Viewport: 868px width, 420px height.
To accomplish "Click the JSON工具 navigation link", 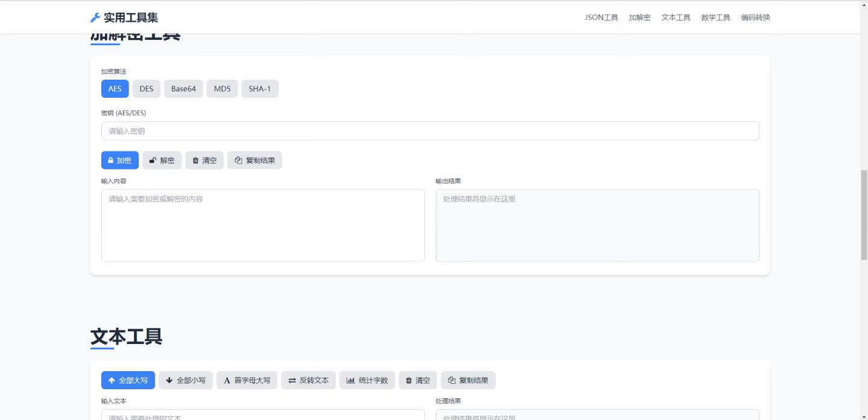I will click(x=601, y=17).
